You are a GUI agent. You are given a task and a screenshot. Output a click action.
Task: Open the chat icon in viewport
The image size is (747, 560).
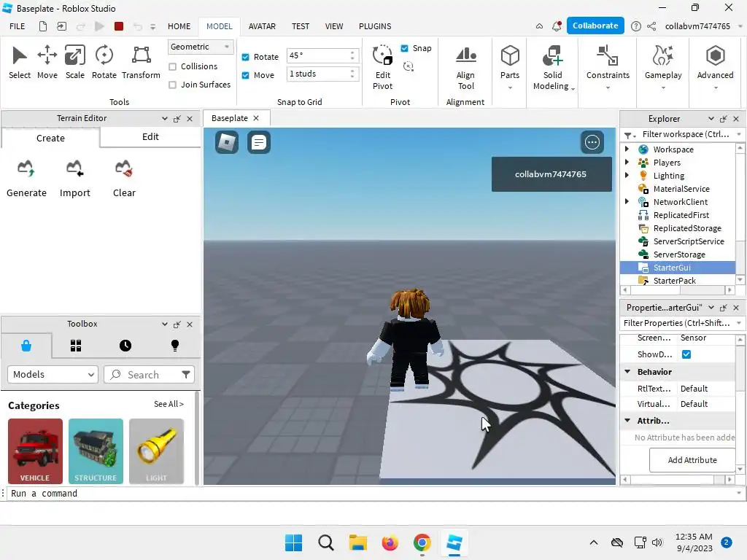pos(259,142)
